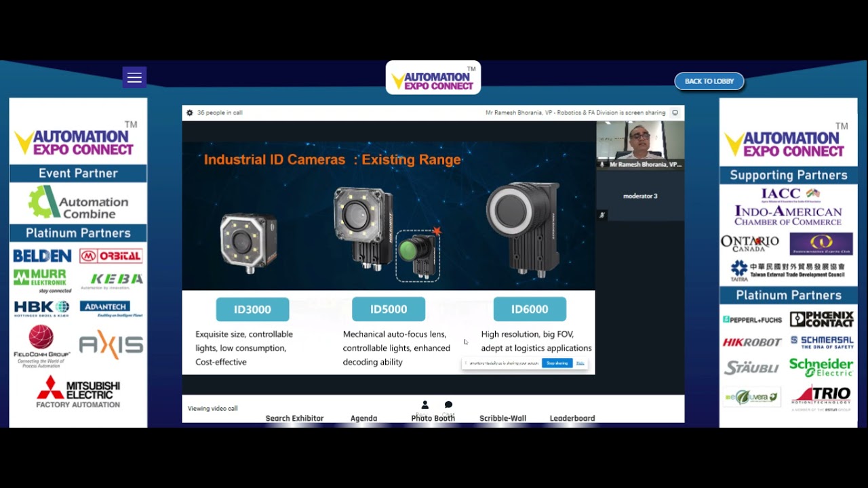Click the left panel Automation Expo Connect logo
868x488 pixels.
pyautogui.click(x=76, y=139)
